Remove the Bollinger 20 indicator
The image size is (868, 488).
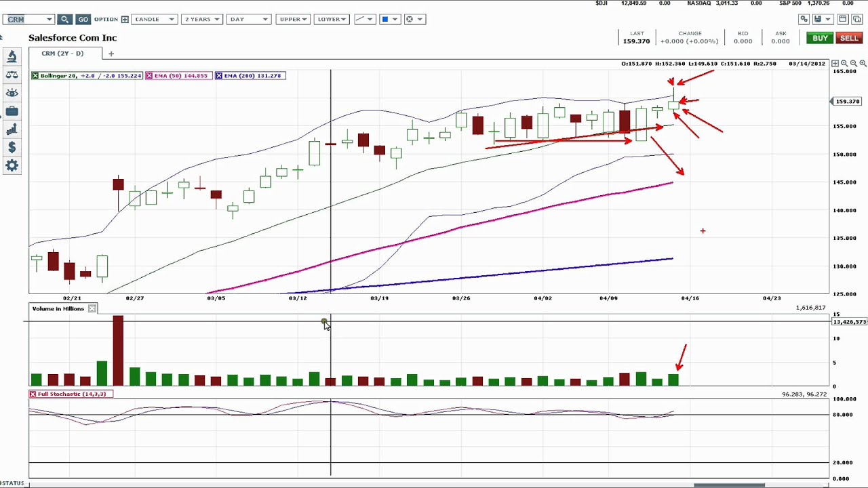(35, 75)
